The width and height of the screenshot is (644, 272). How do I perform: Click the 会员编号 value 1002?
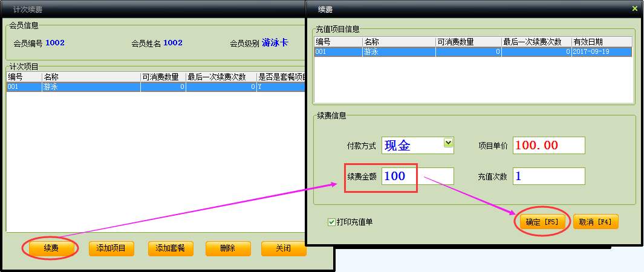[x=55, y=43]
